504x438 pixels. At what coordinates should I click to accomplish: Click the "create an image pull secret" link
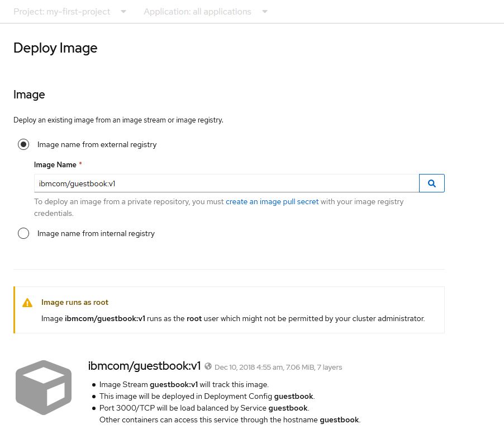pyautogui.click(x=272, y=201)
